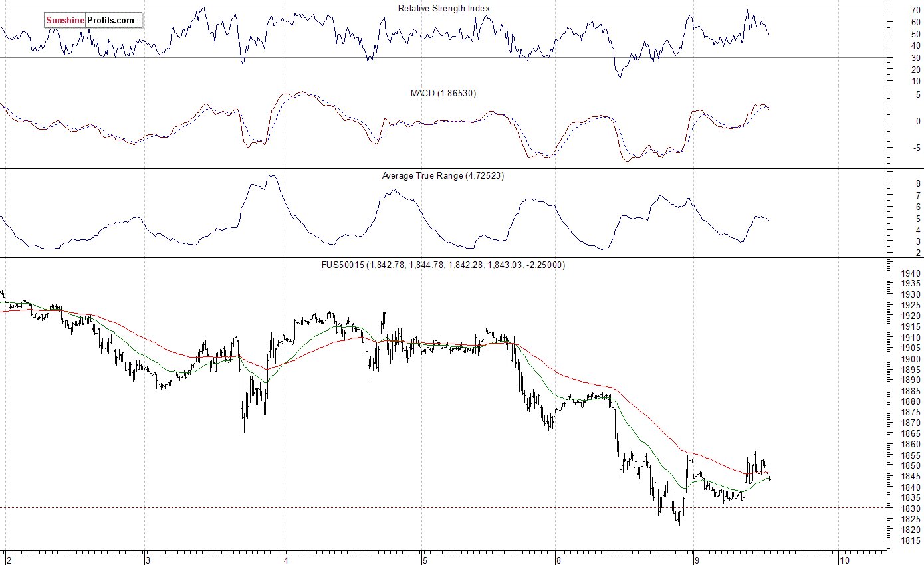Click the ATR 8 axis label
Image resolution: width=924 pixels, height=565 pixels.
point(918,183)
